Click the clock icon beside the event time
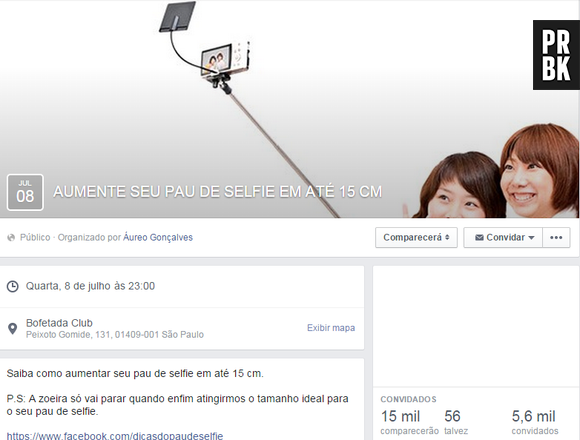Image resolution: width=580 pixels, height=440 pixels. 13,286
